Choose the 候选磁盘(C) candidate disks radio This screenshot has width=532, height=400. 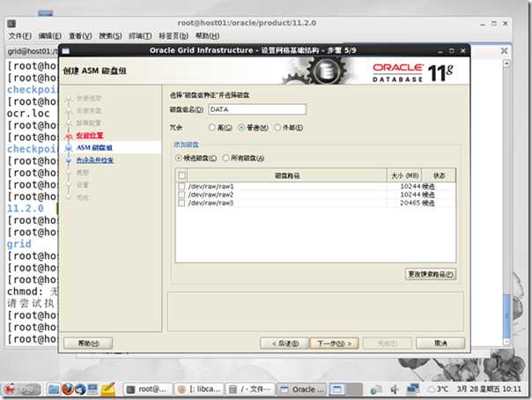click(179, 158)
